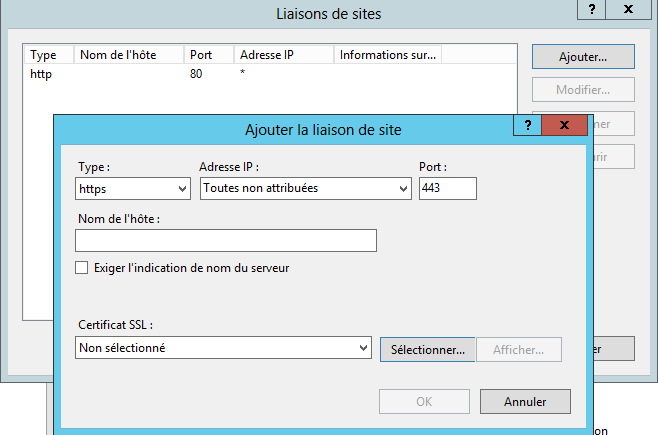Screen dimensions: 658x435
Task: Click the Port column header in the list
Action: point(208,55)
